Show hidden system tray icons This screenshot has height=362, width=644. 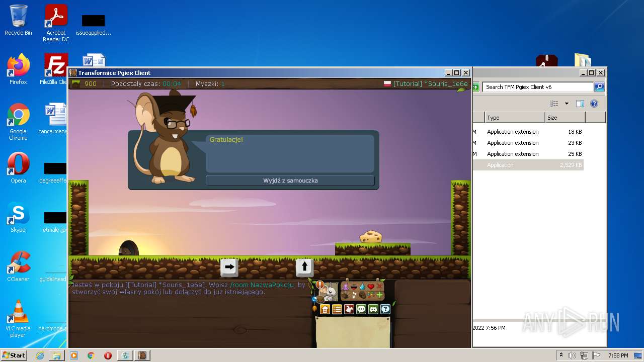[x=561, y=355]
